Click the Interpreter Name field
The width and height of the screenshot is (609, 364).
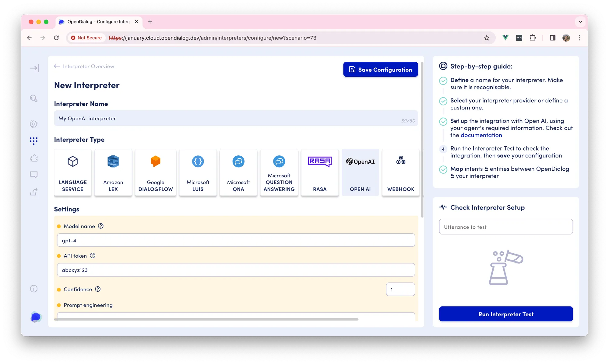236,118
